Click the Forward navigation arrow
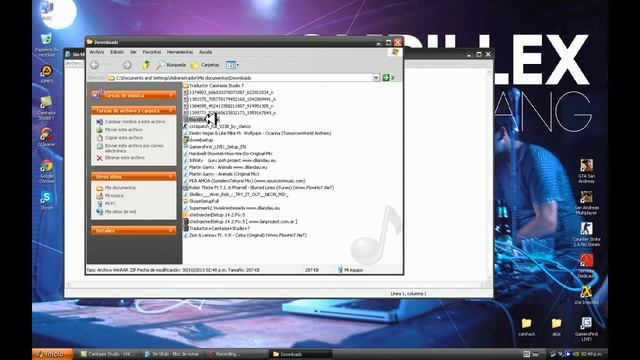This screenshot has height=360, width=640. pos(127,65)
